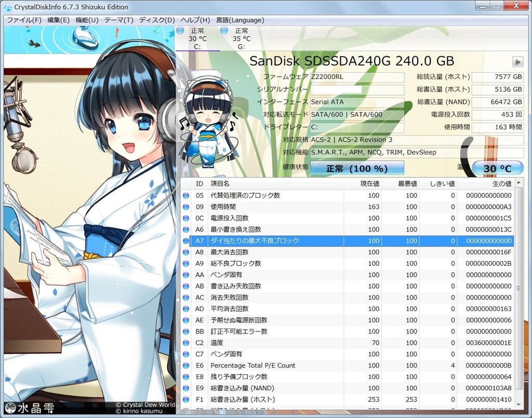Select the G: drive tab at 35 °C
This screenshot has width=532, height=418.
tap(241, 38)
